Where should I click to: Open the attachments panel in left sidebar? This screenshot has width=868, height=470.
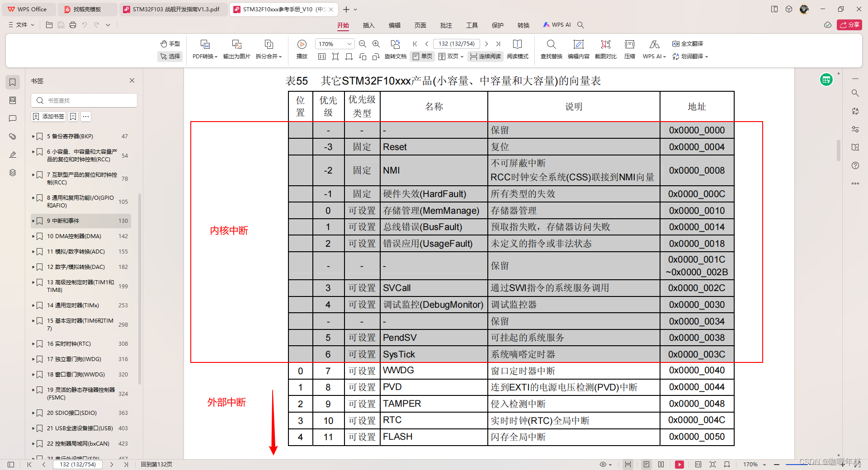click(x=13, y=136)
